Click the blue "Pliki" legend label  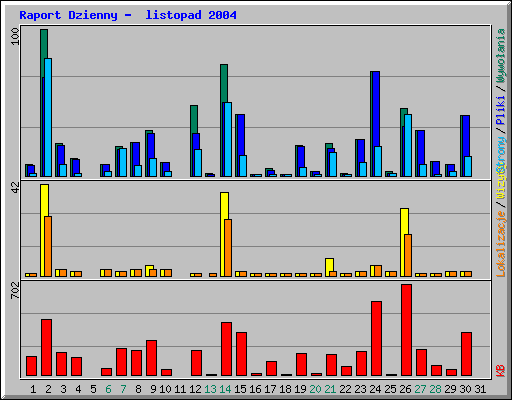click(x=501, y=110)
